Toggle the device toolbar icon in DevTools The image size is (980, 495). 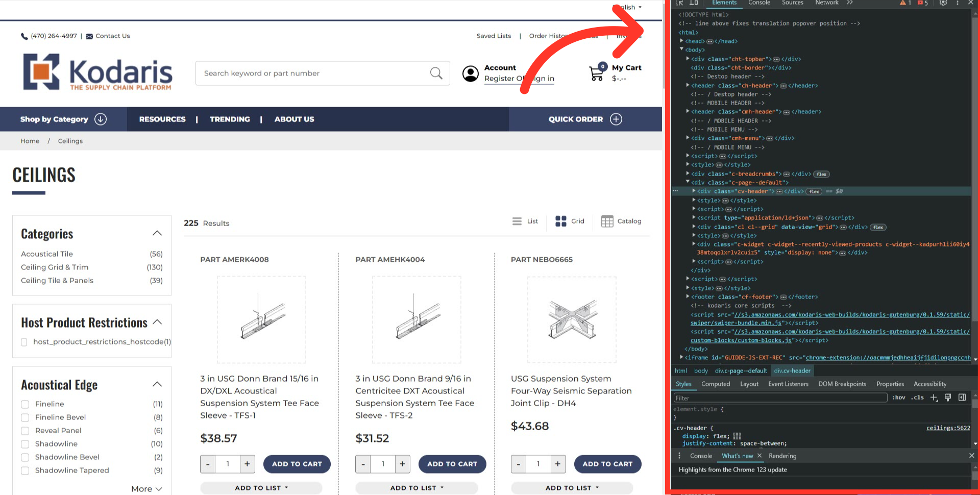pos(694,3)
